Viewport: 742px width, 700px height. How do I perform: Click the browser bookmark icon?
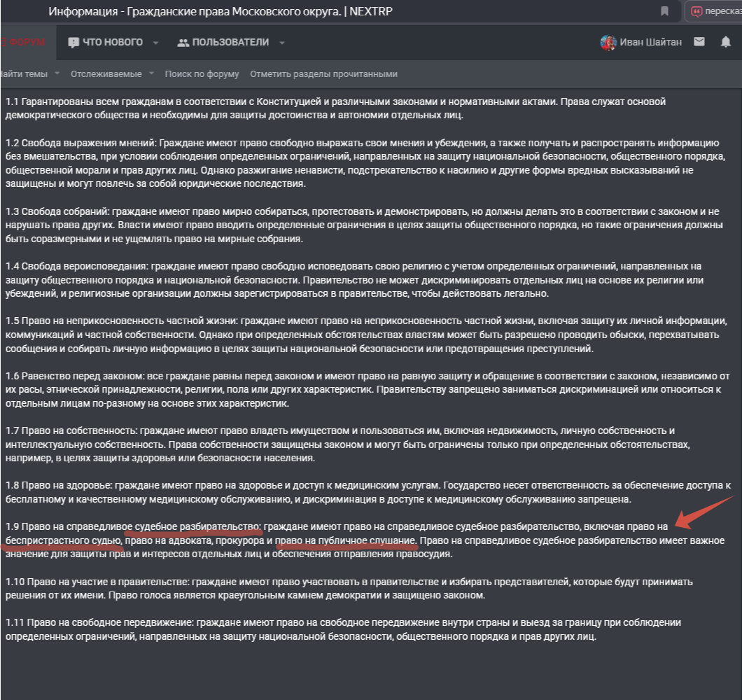click(664, 11)
